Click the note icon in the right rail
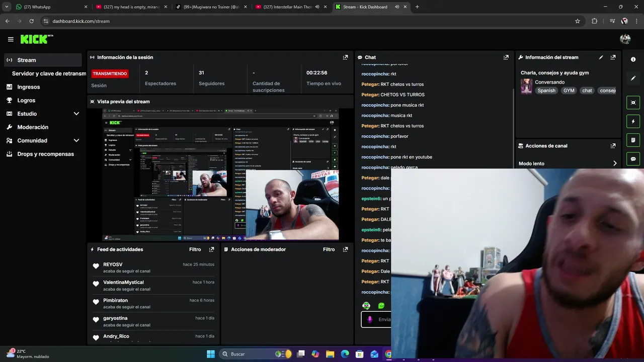Image resolution: width=644 pixels, height=362 pixels. 633,140
